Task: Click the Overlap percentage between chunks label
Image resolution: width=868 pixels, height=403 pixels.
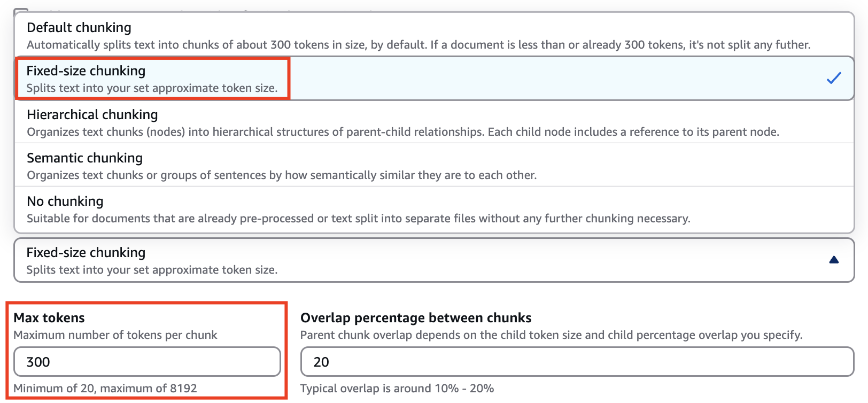Action: pos(415,317)
